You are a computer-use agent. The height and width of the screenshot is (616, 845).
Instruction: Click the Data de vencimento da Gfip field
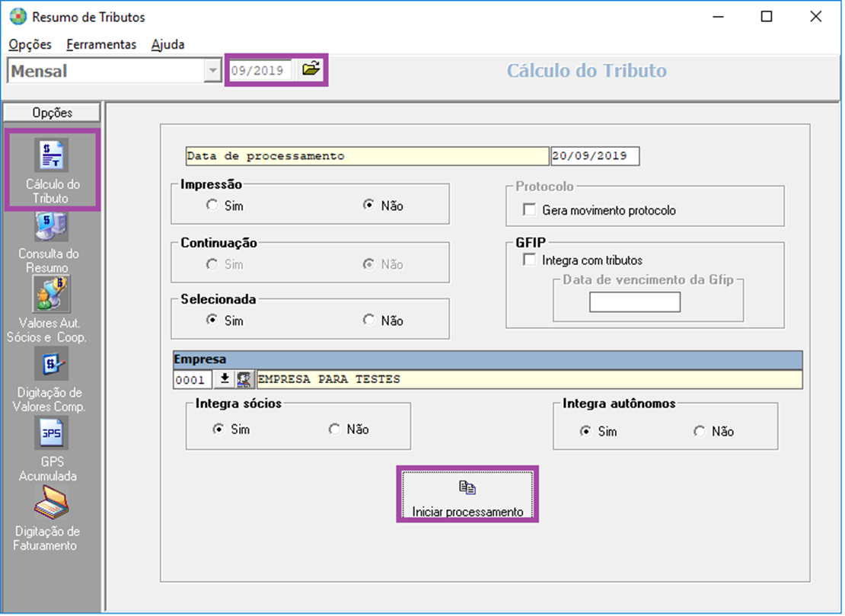coord(635,302)
